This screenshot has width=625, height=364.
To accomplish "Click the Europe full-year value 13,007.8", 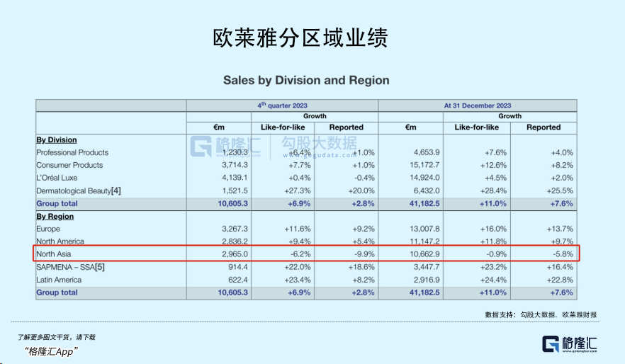I will (x=424, y=229).
